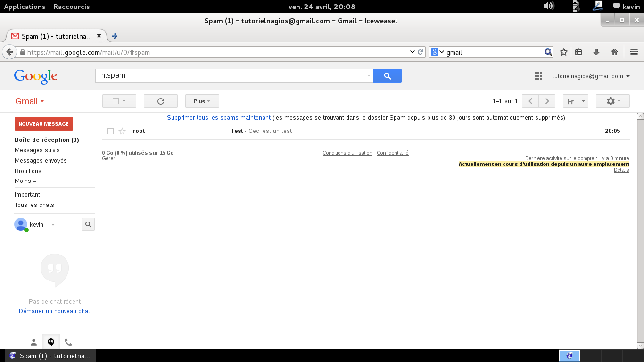Click the magnifier in browser search box
This screenshot has width=644, height=362.
[548, 52]
